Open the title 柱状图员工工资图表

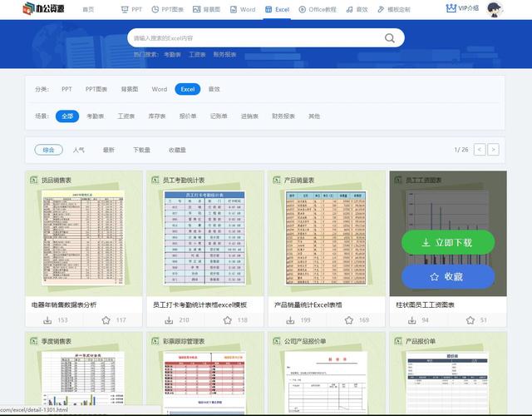point(425,305)
